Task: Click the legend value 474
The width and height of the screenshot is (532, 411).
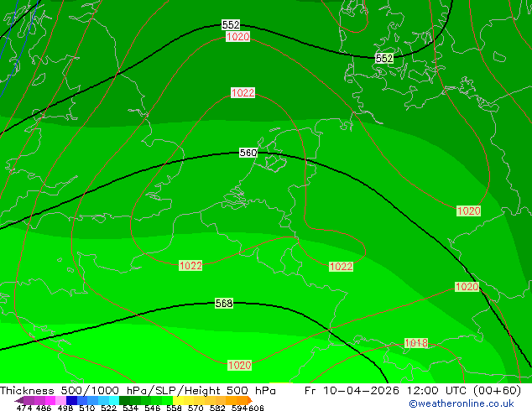Action: 24,408
